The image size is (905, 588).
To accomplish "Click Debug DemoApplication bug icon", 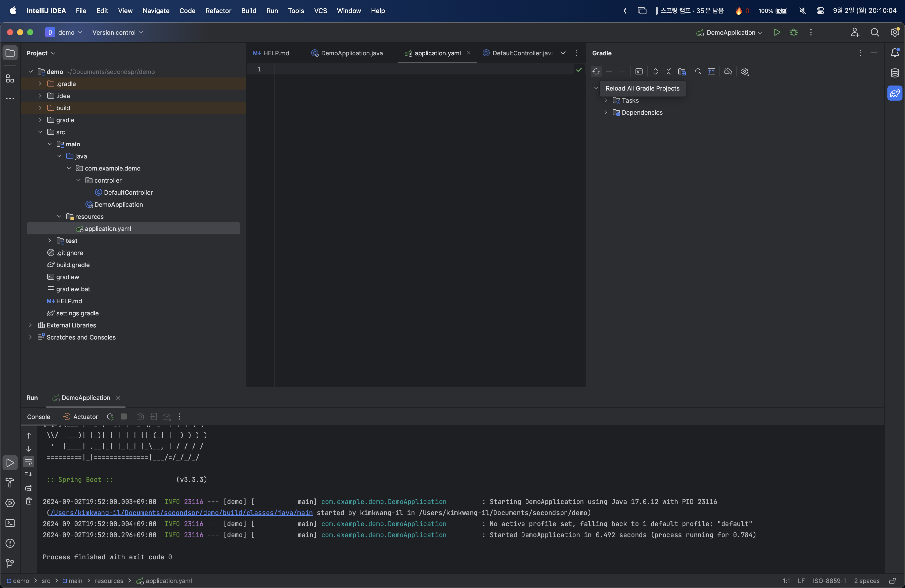I will [794, 32].
